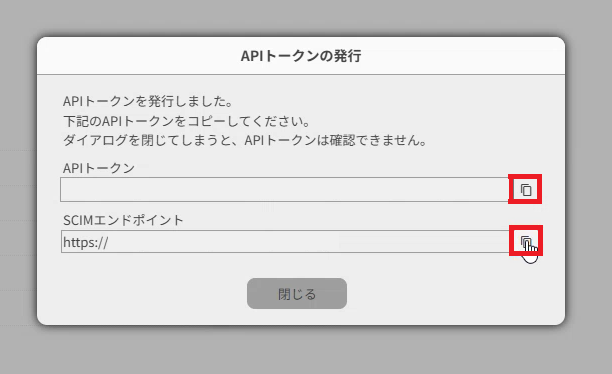612x374 pixels.
Task: Click the warning line about closing the dialog
Action: point(246,141)
